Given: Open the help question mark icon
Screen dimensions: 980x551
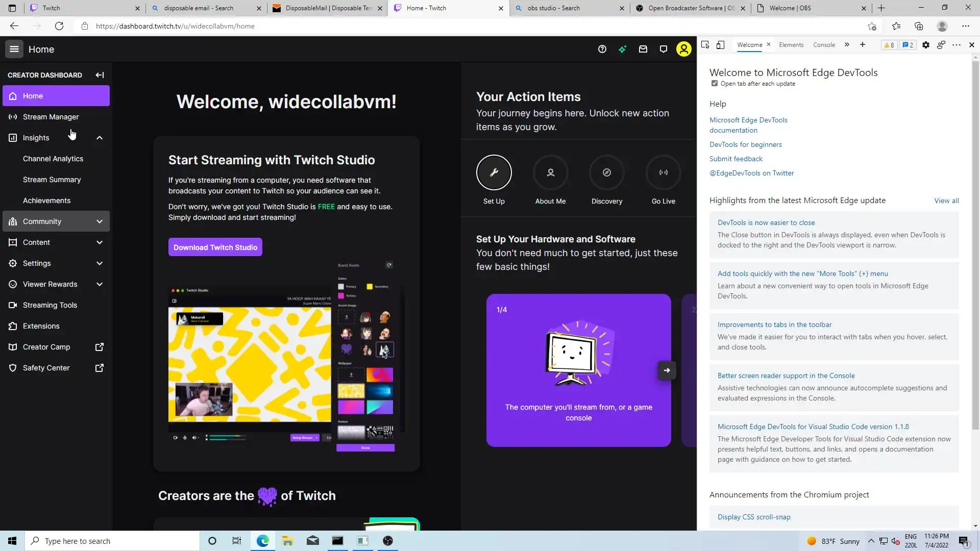Looking at the screenshot, I should pos(602,49).
